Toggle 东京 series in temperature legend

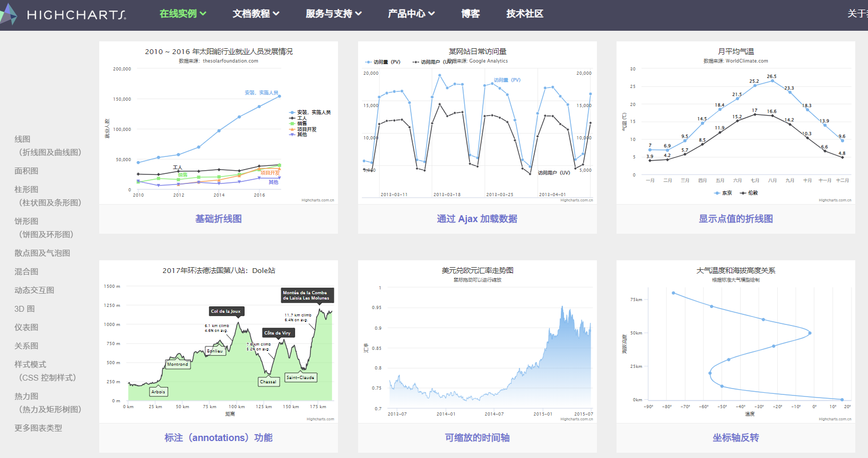pyautogui.click(x=723, y=193)
